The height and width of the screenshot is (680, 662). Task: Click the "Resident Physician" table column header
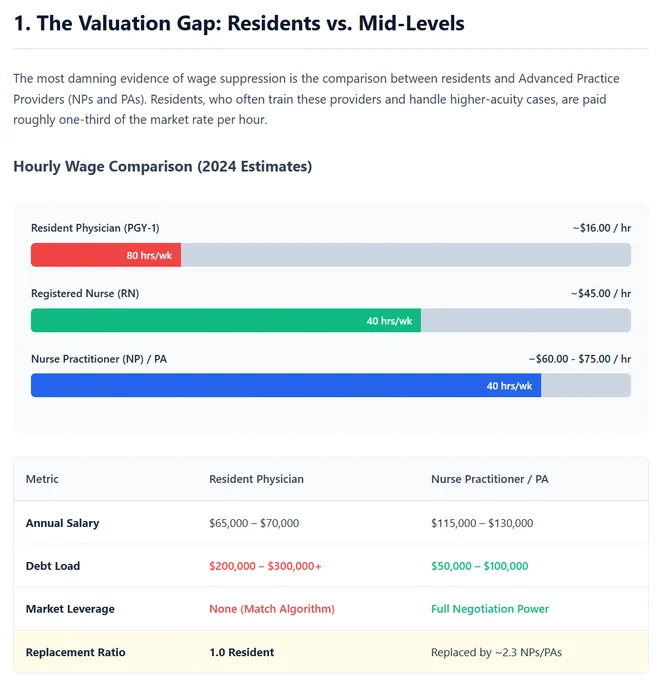click(256, 479)
